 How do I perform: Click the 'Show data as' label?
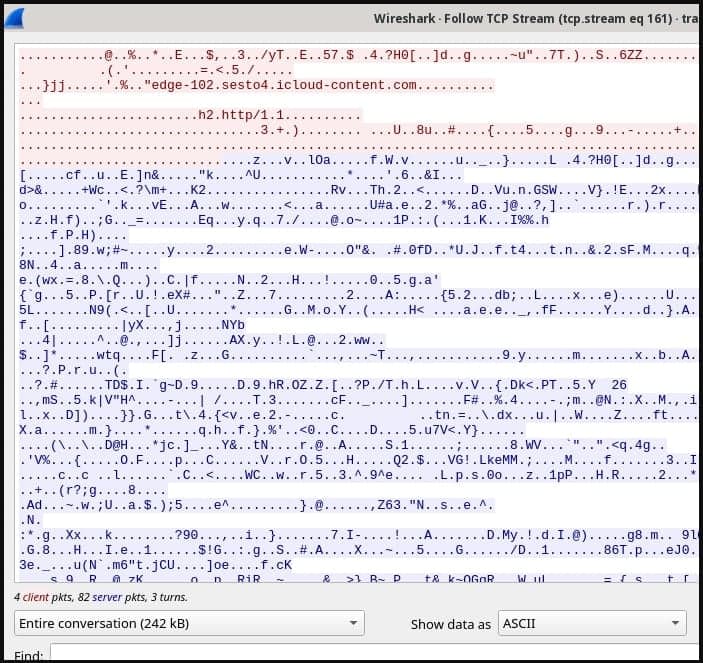pyautogui.click(x=450, y=624)
